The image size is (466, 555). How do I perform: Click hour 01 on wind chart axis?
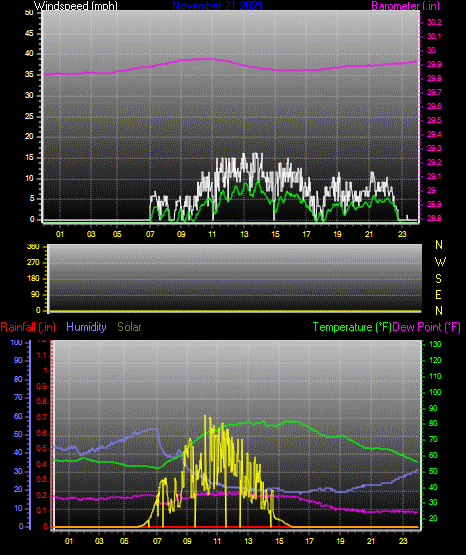[x=60, y=234]
